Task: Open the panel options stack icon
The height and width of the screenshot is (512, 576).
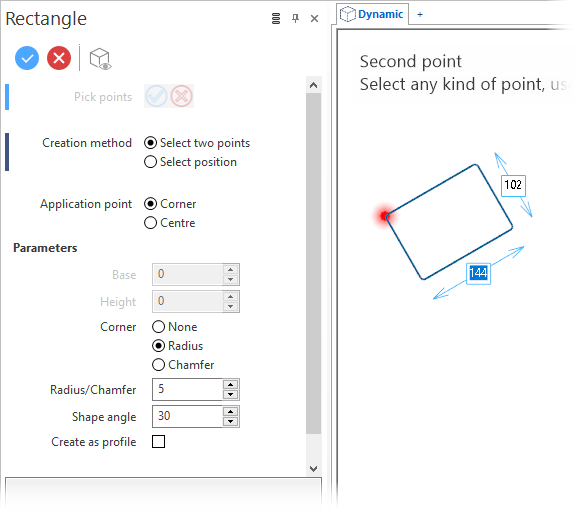Action: [x=276, y=18]
